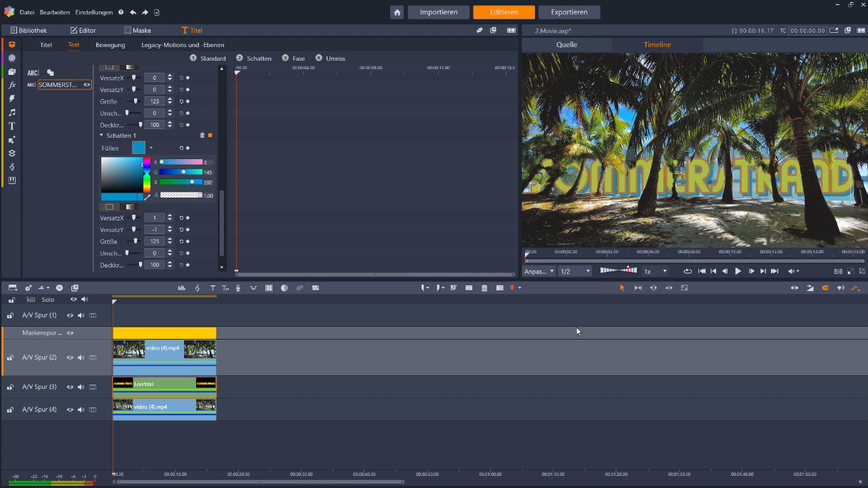Screen dimensions: 868x488
Task: Select the blue Füllen color swatch
Action: click(x=138, y=148)
